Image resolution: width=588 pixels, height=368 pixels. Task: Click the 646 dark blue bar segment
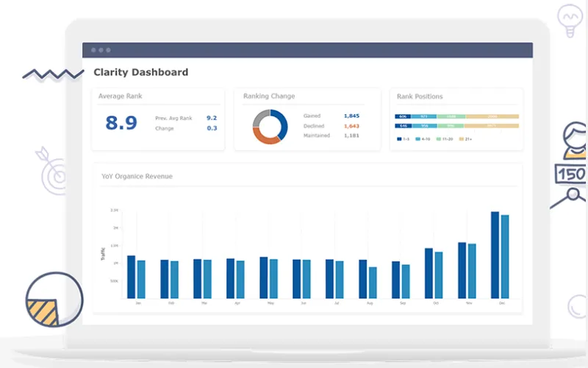[403, 126]
